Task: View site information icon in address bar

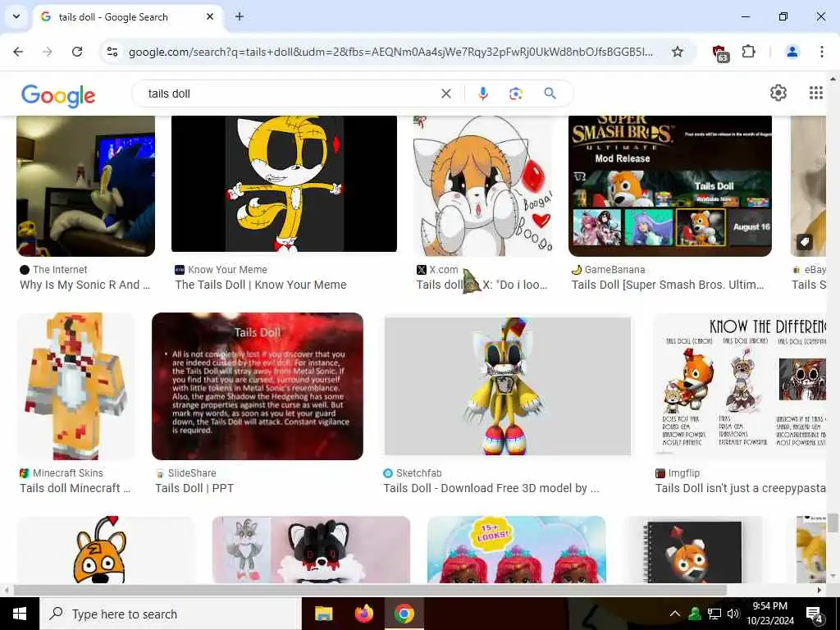Action: (112, 52)
